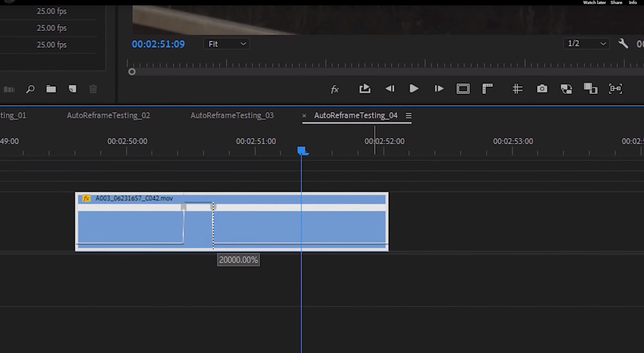Switch to AutoReframeTesting_02 sequence tab

coord(108,115)
